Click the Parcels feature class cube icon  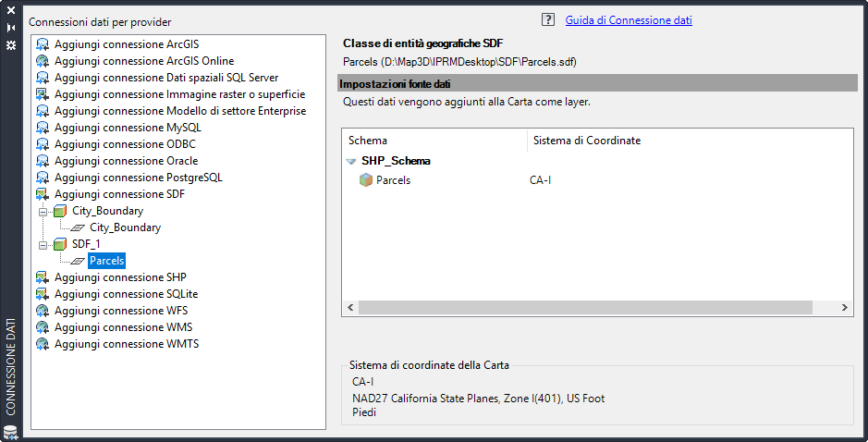click(366, 180)
